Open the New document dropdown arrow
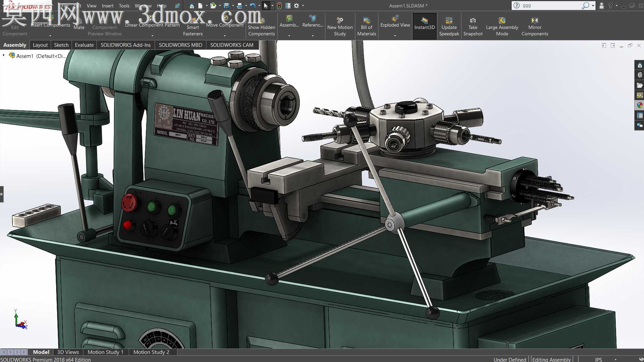This screenshot has height=362, width=644. [x=207, y=6]
